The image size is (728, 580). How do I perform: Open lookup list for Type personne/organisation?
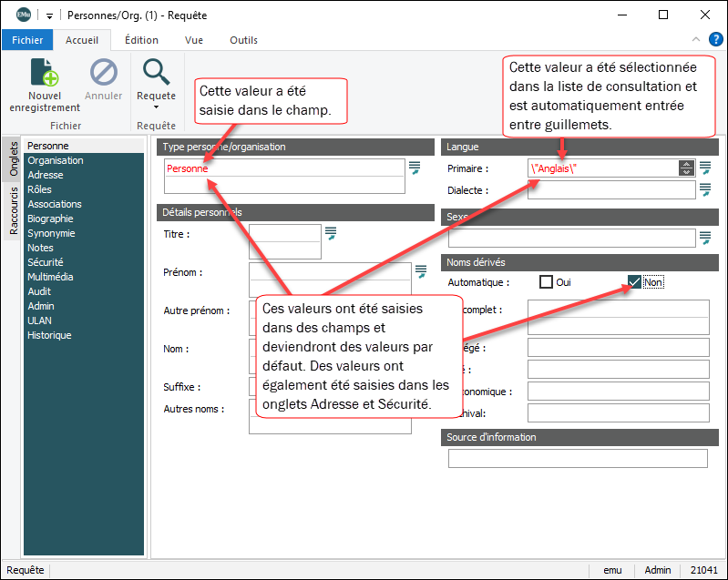pyautogui.click(x=415, y=167)
